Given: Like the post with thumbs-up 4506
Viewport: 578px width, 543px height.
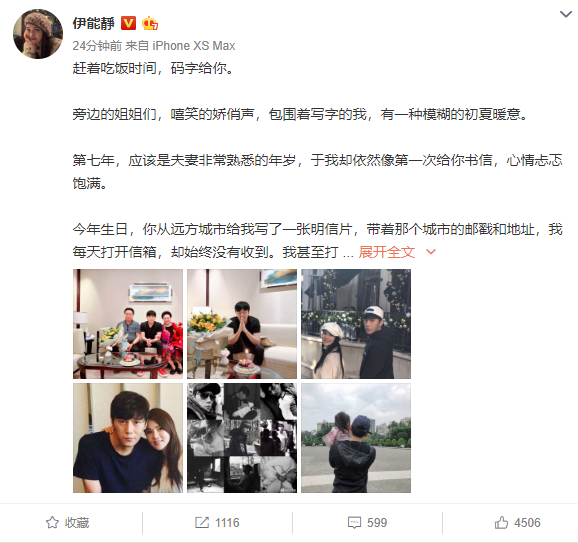Looking at the screenshot, I should click(x=501, y=522).
